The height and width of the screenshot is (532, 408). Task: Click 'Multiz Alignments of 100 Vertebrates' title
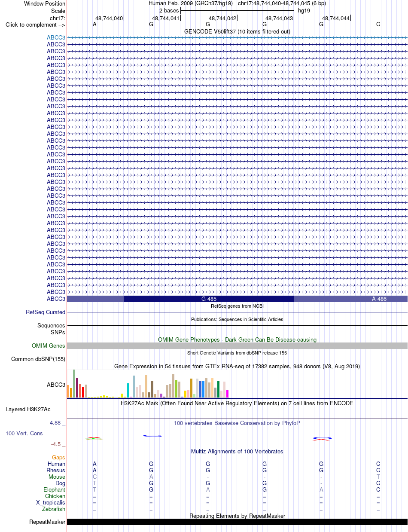point(237,452)
